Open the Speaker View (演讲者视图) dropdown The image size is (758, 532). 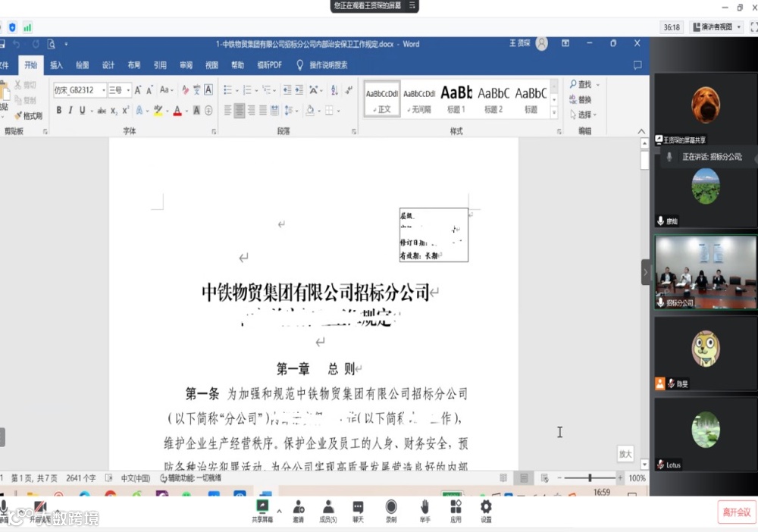[x=717, y=27]
